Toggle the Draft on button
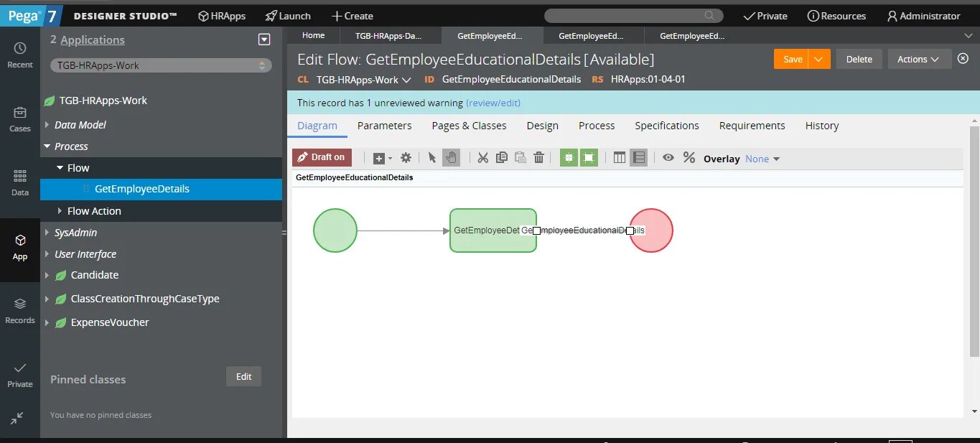This screenshot has width=980, height=443. pos(322,157)
